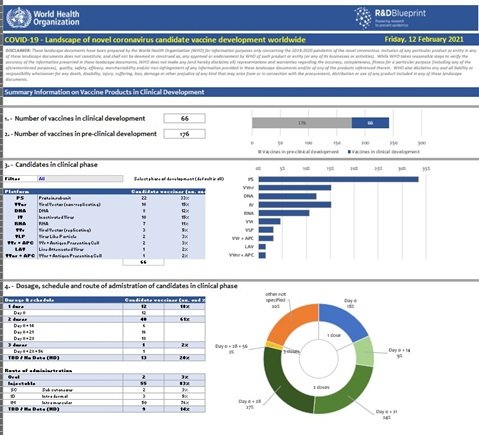Select the Filter cell showing All
The image size is (479, 435).
coord(80,179)
